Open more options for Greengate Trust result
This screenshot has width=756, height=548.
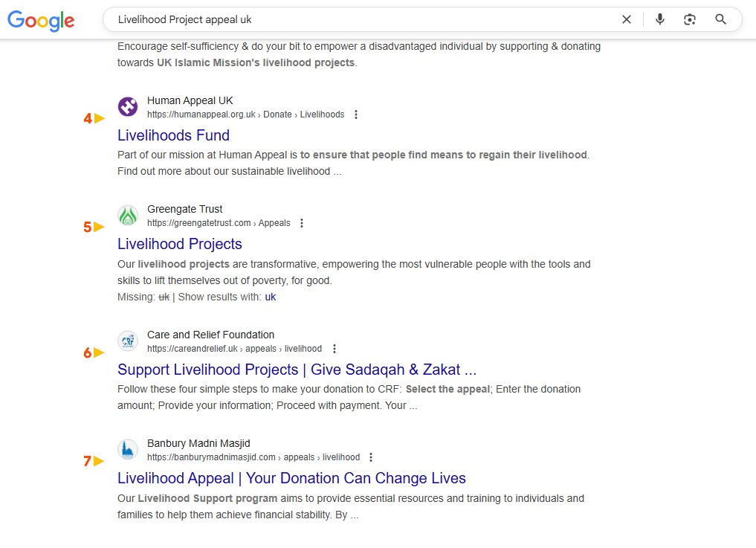302,223
